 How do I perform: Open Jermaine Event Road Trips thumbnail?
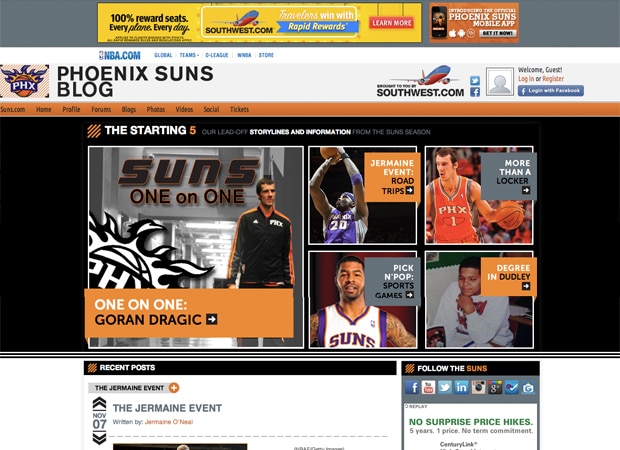coord(363,195)
